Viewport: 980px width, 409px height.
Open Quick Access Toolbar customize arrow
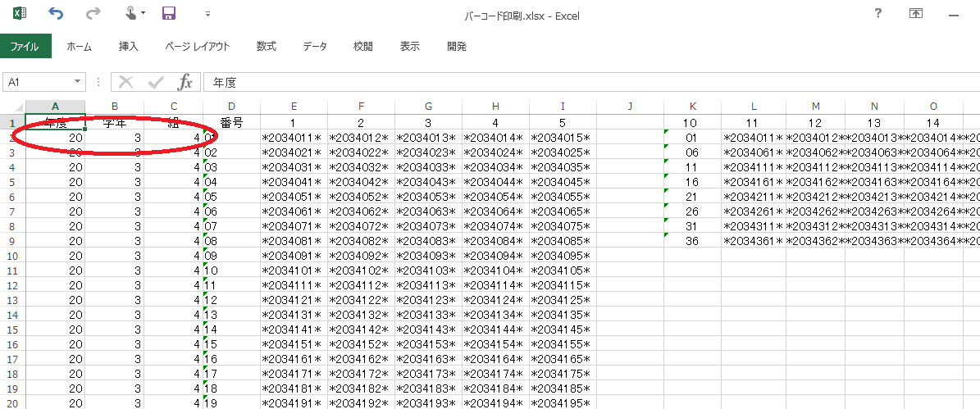[x=207, y=14]
